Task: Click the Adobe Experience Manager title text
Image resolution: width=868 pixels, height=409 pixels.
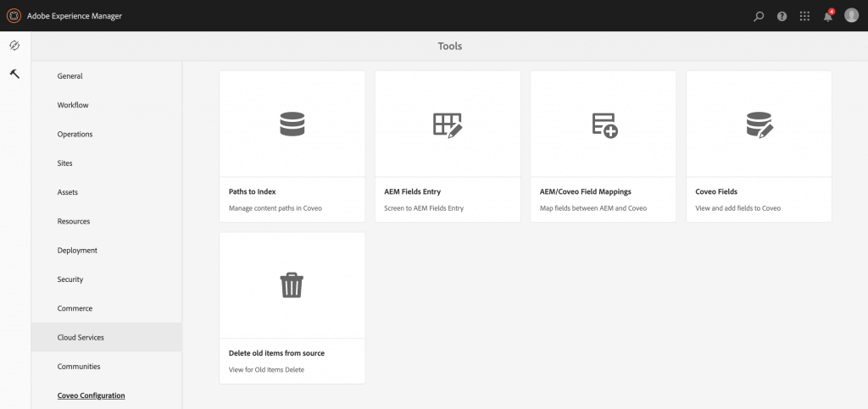Action: point(75,16)
